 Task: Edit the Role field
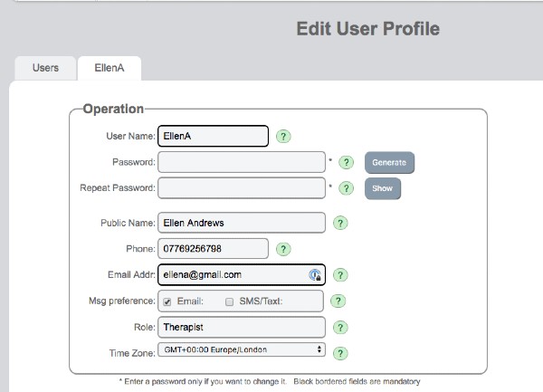[242, 327]
